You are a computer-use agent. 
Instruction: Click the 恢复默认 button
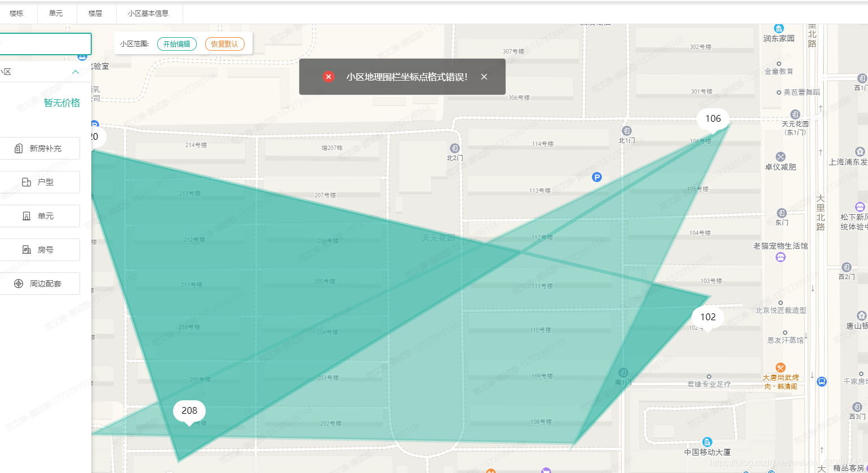pyautogui.click(x=224, y=43)
